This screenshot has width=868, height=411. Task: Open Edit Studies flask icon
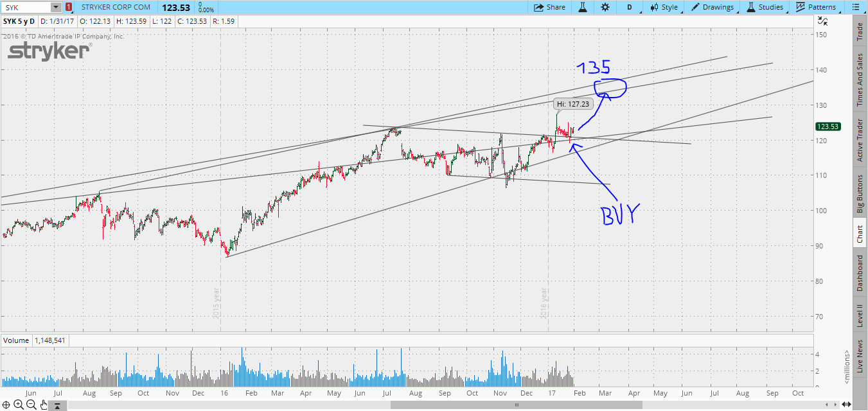pyautogui.click(x=583, y=7)
